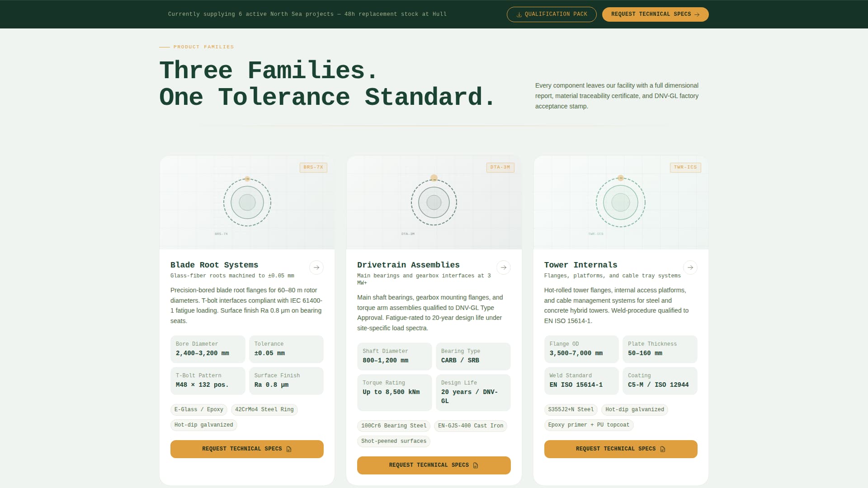
Task: Request Technical Specs for Tower Internals
Action: (x=620, y=449)
